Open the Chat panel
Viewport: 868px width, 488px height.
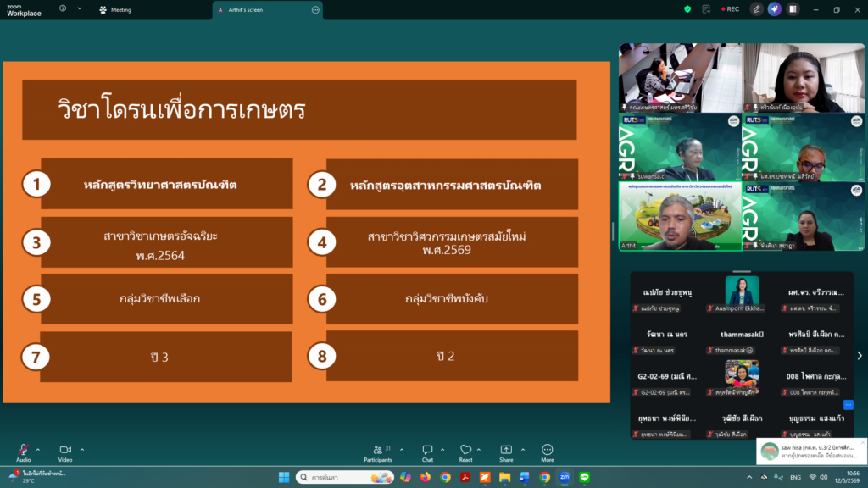coord(427,452)
